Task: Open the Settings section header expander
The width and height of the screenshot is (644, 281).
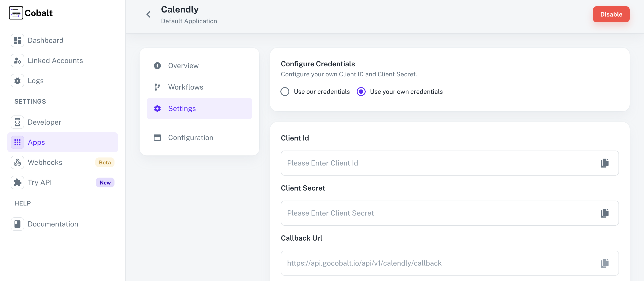Action: click(30, 101)
